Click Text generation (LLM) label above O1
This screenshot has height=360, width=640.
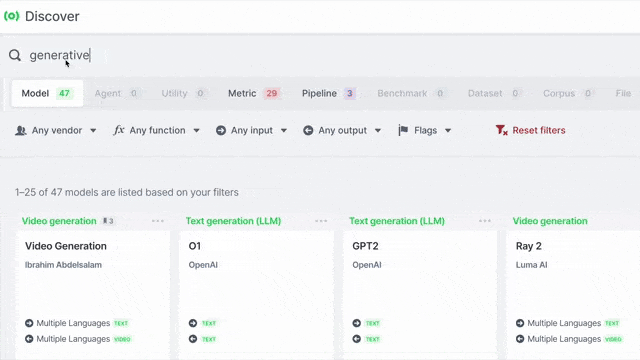coord(233,221)
